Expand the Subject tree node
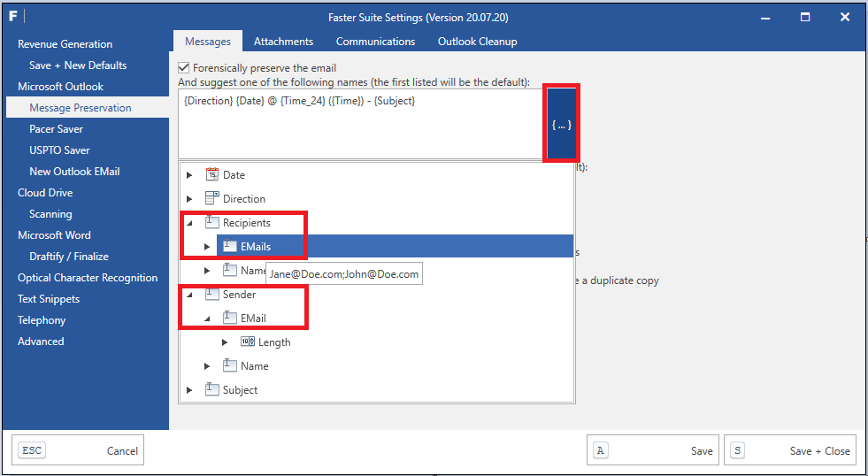Image resolution: width=868 pixels, height=476 pixels. (189, 390)
